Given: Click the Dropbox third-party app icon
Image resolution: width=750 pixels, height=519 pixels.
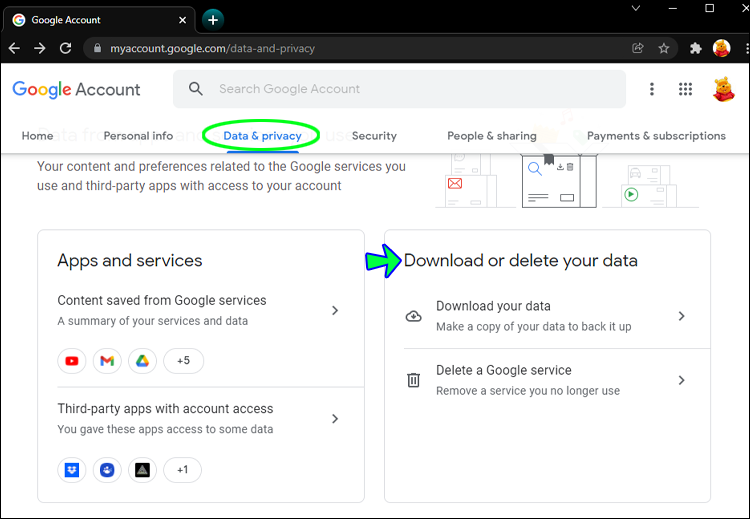Looking at the screenshot, I should click(72, 469).
